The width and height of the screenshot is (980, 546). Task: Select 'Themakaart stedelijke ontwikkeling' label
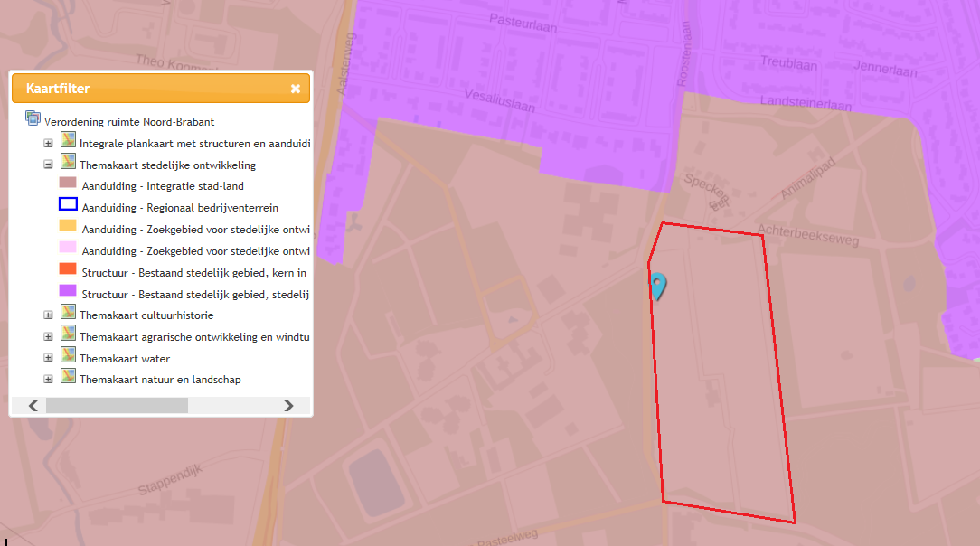(x=167, y=165)
